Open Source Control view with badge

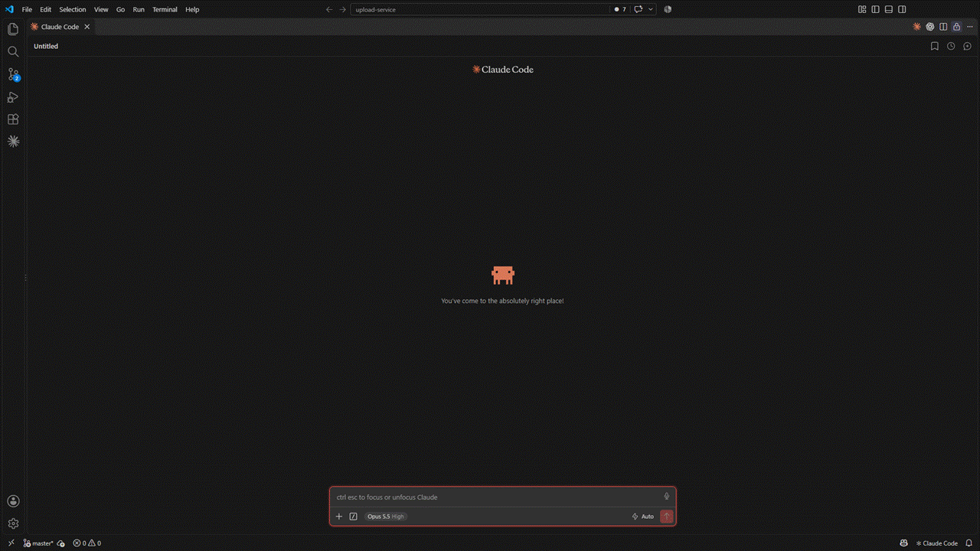13,74
